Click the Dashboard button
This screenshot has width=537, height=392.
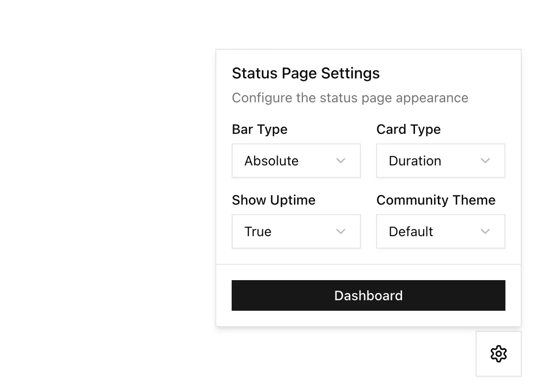(x=368, y=295)
